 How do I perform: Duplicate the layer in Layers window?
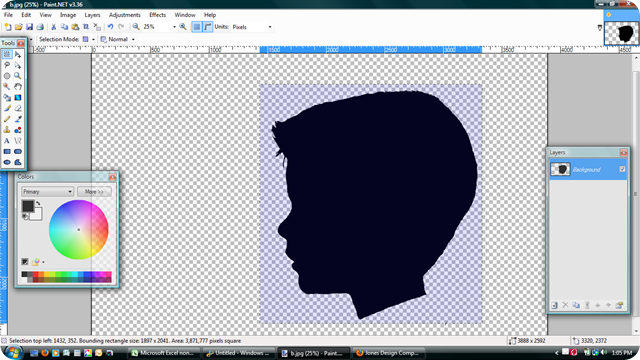tap(576, 305)
